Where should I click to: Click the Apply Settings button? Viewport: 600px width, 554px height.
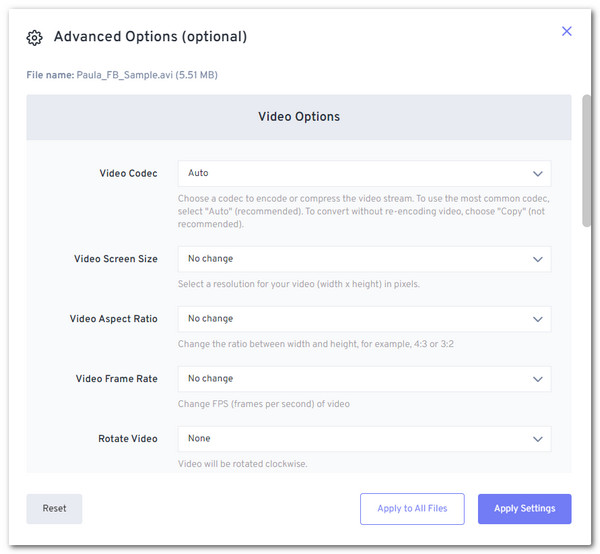[x=524, y=508]
